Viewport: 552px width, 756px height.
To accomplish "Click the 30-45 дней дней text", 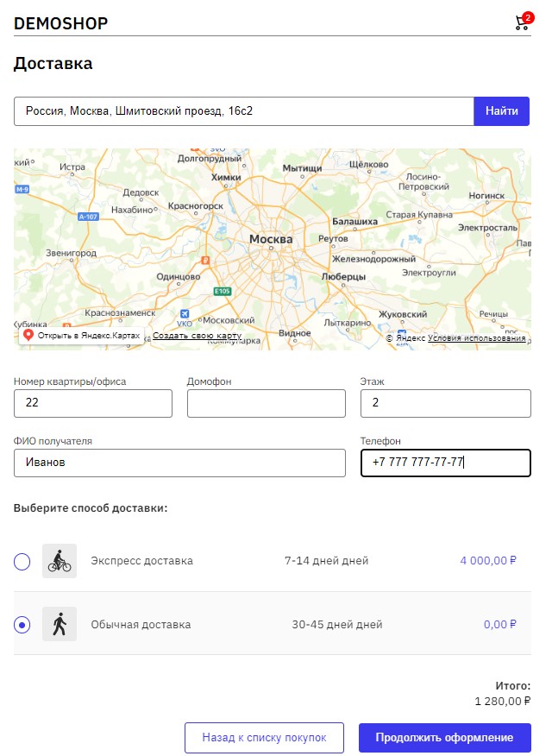I will (x=337, y=624).
